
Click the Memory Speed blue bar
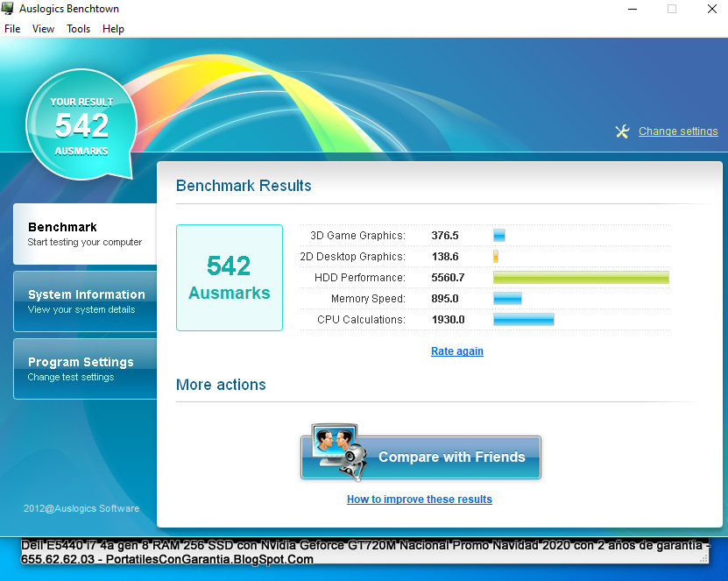(x=507, y=299)
